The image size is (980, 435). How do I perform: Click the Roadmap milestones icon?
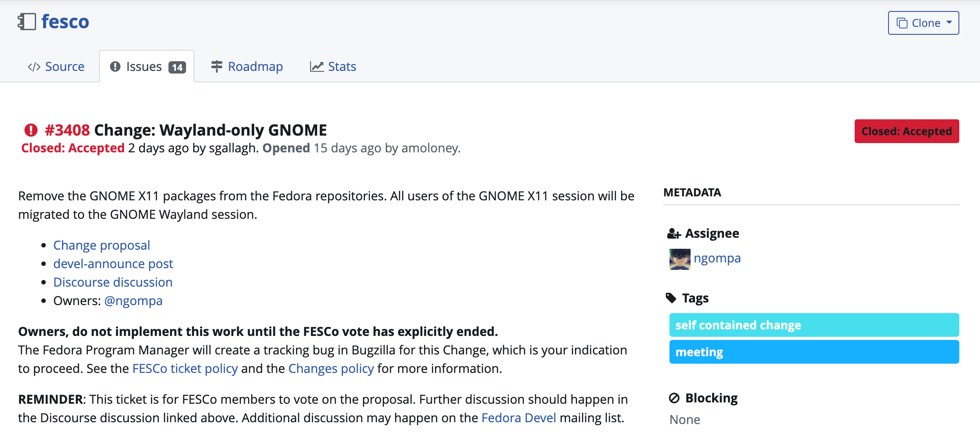[x=216, y=66]
